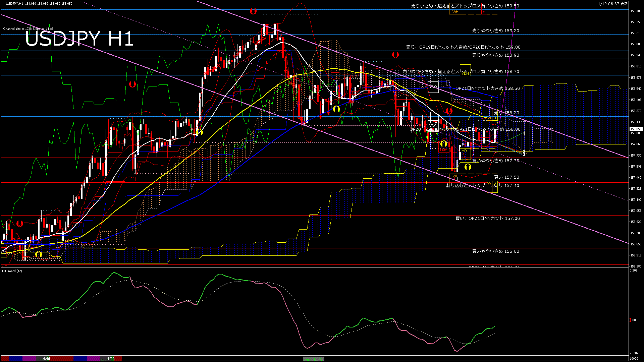Select the orange LWL marker box
The image size is (644, 362).
(454, 176)
